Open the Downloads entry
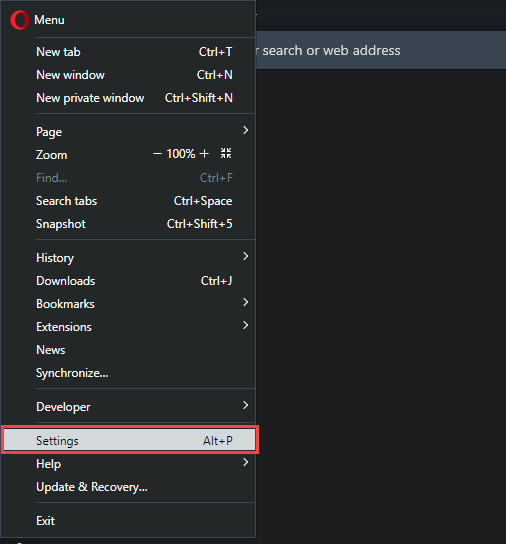Image resolution: width=506 pixels, height=544 pixels. click(129, 281)
